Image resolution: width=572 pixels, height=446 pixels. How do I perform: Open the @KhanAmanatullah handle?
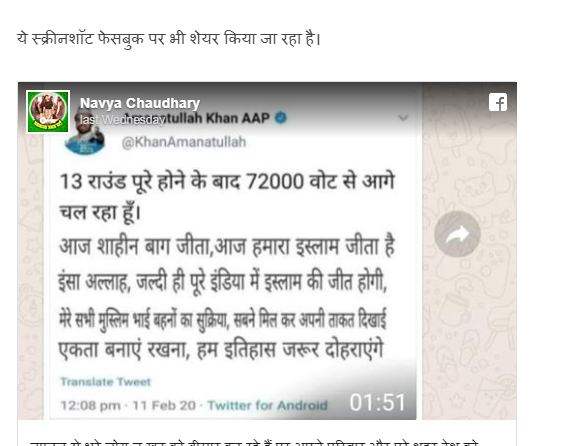tap(184, 142)
